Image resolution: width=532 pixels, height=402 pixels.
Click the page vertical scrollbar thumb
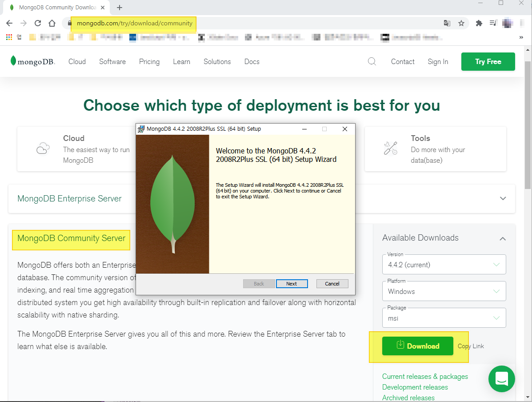coord(528,125)
